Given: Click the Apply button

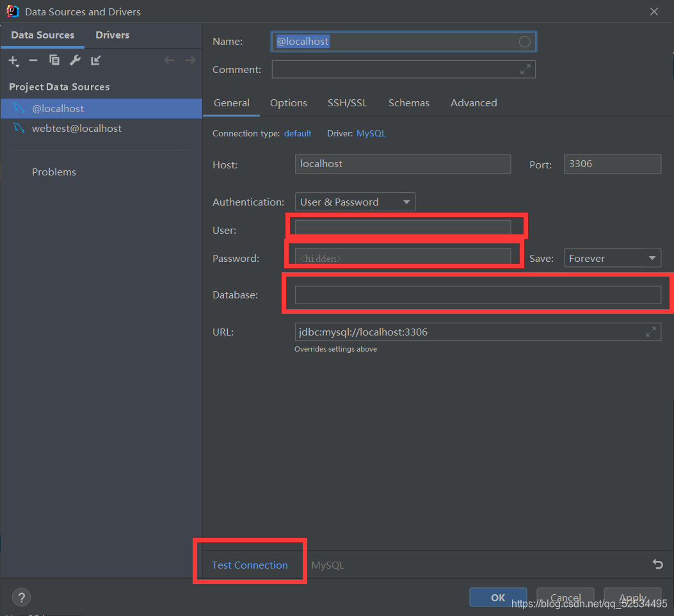Looking at the screenshot, I should tap(632, 597).
